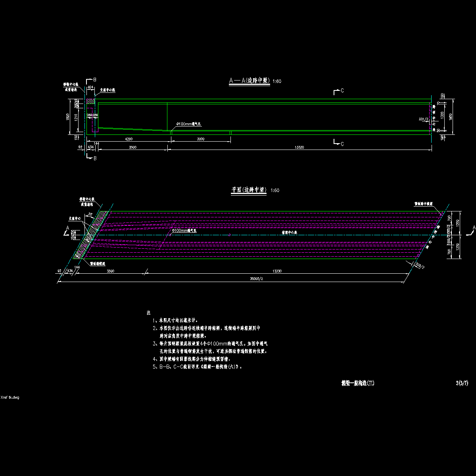
Task: Select the "3000" dimension in section A-A
Action: [200, 139]
